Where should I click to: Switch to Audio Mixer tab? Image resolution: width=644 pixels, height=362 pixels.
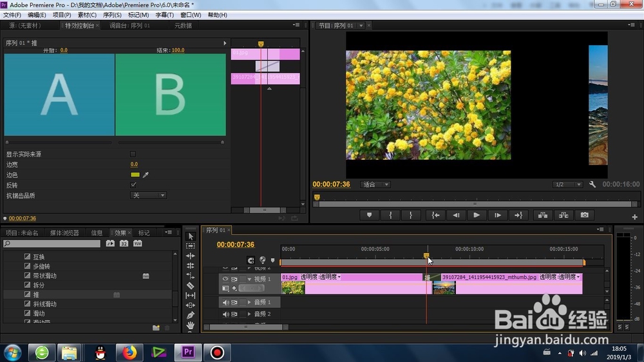point(129,26)
